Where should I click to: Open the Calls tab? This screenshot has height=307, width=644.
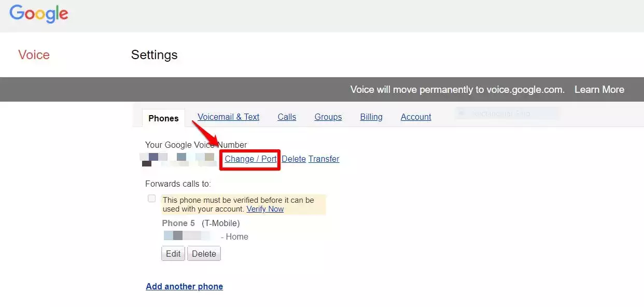coord(287,117)
